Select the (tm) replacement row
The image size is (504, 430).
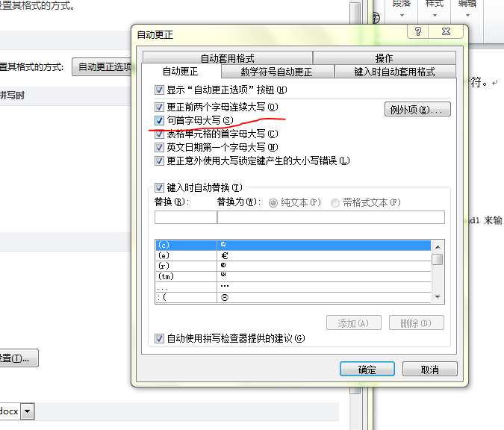click(x=293, y=276)
